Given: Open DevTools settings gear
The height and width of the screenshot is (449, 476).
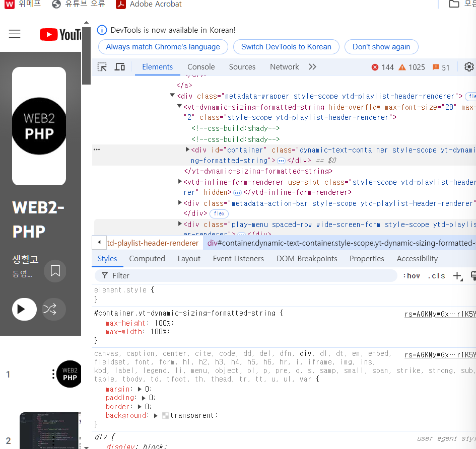Looking at the screenshot, I should (469, 67).
